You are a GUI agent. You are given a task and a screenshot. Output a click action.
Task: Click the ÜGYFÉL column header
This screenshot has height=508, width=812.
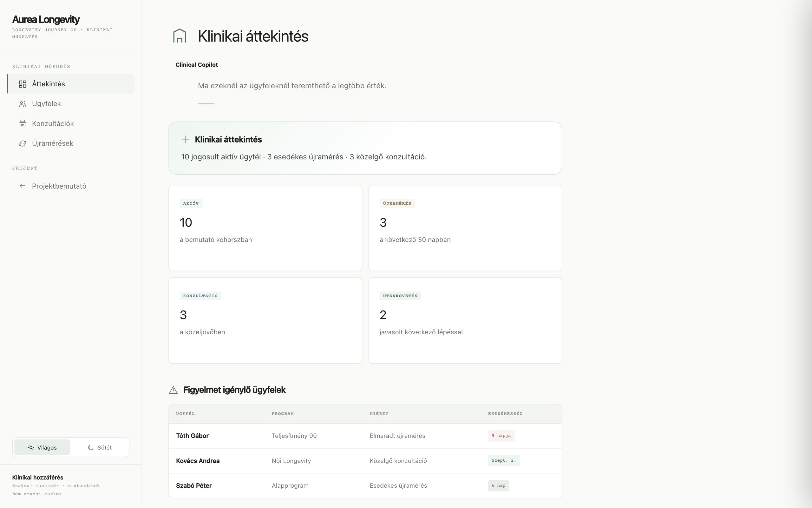tap(185, 414)
